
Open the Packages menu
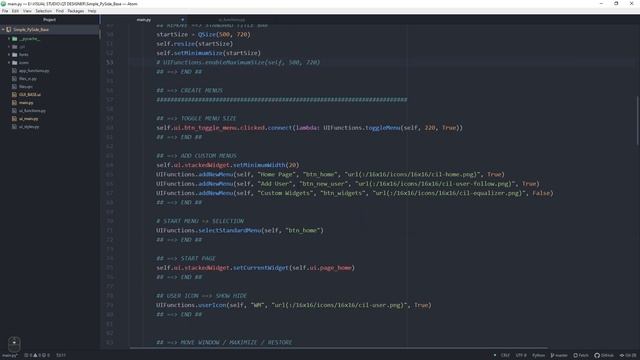pyautogui.click(x=76, y=11)
